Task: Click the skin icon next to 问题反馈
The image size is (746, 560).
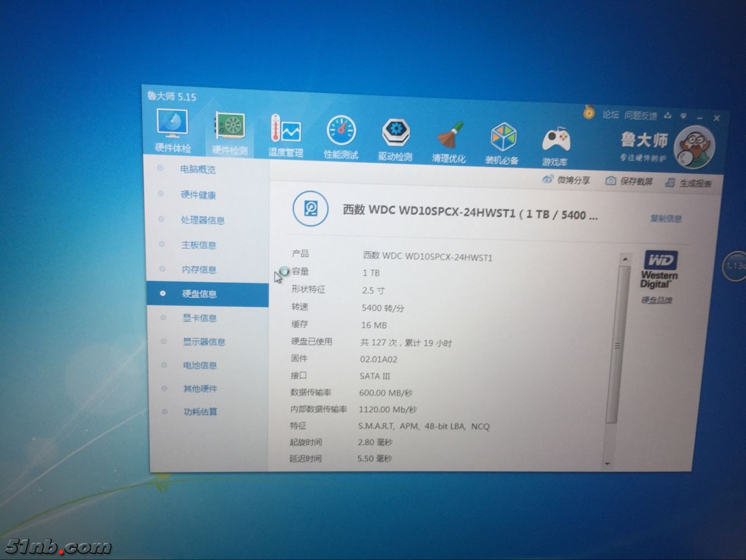Action: pos(667,116)
